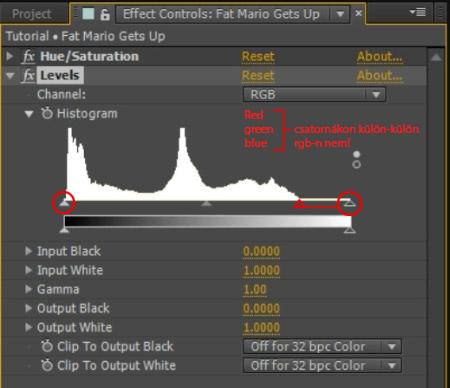Click the Histogram label
Image resolution: width=450 pixels, height=388 pixels.
(87, 114)
